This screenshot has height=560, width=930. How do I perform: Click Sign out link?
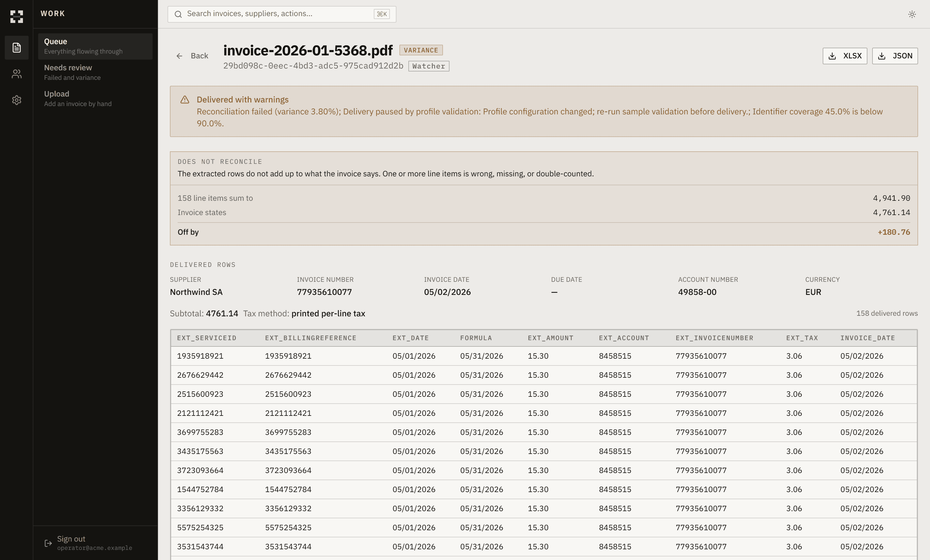click(71, 539)
